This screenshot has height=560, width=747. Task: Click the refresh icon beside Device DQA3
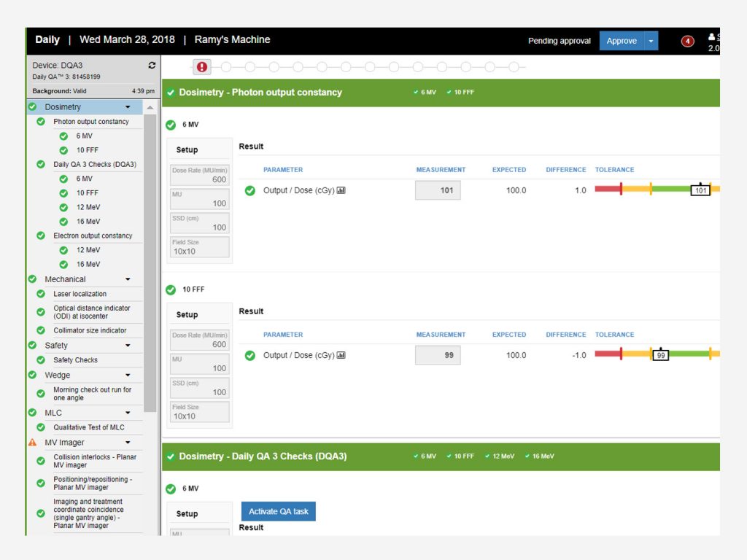coord(152,66)
